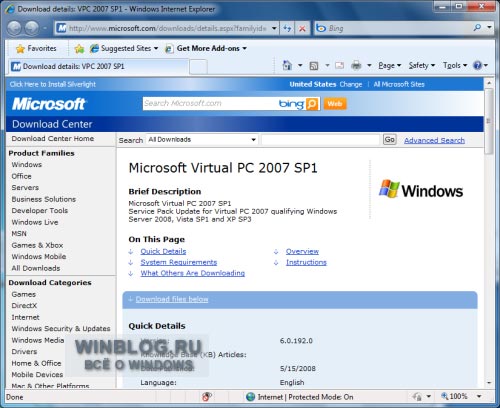Image resolution: width=500 pixels, height=408 pixels.
Task: Open a new tab with the blank tab button
Action: click(x=198, y=67)
